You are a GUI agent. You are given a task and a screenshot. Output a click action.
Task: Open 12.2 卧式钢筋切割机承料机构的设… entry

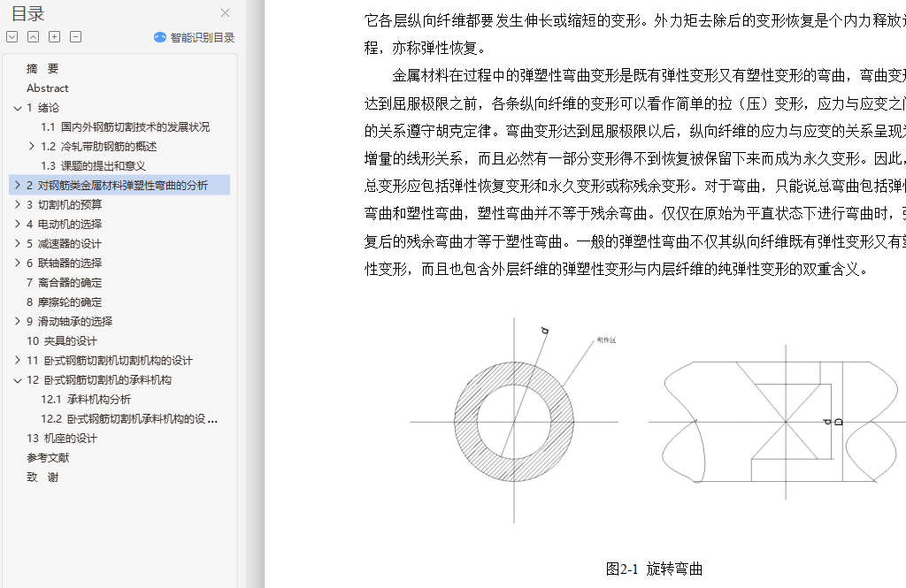coord(129,419)
